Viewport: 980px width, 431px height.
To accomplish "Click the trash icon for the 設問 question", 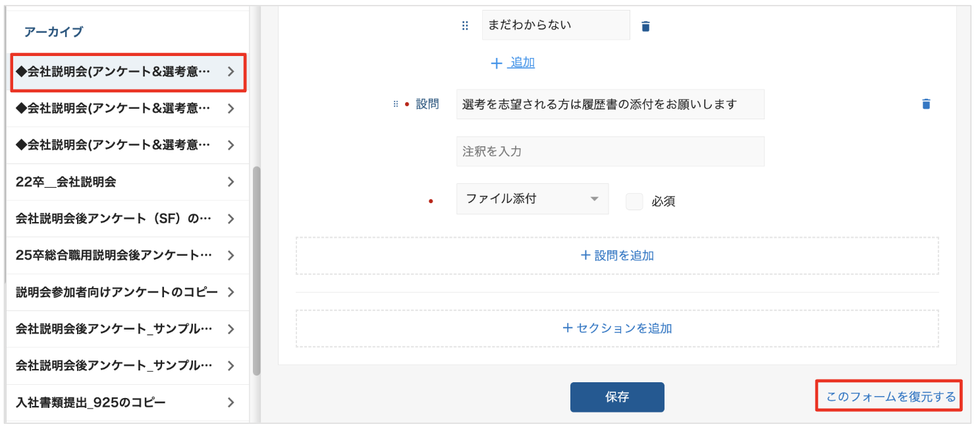I will (926, 104).
